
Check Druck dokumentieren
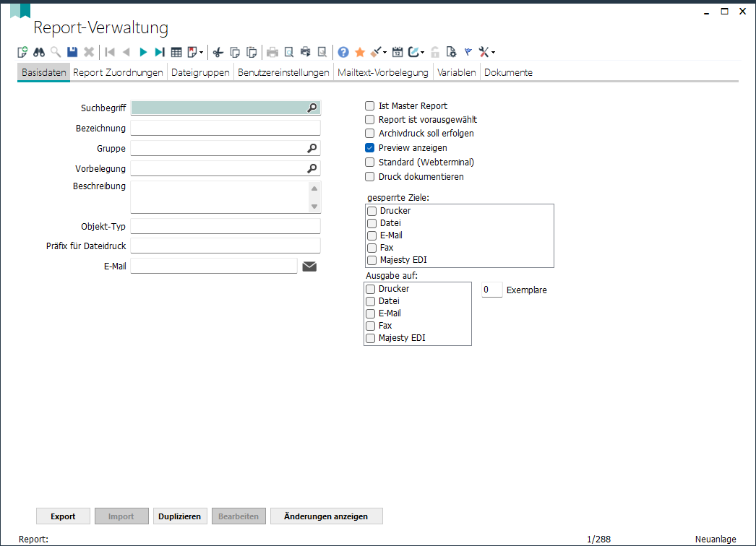point(370,177)
